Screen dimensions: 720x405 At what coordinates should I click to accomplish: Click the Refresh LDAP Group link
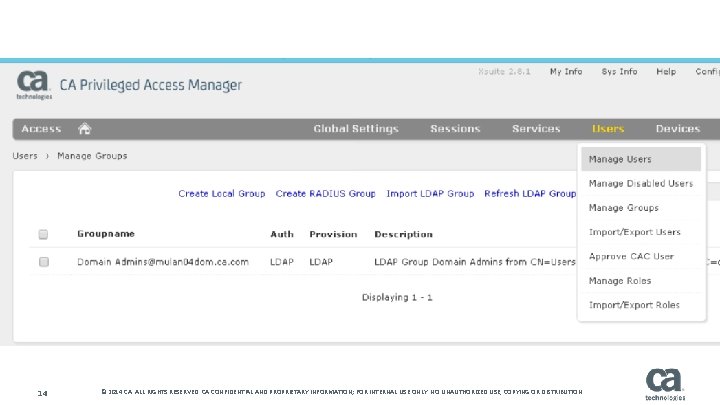tap(530, 194)
